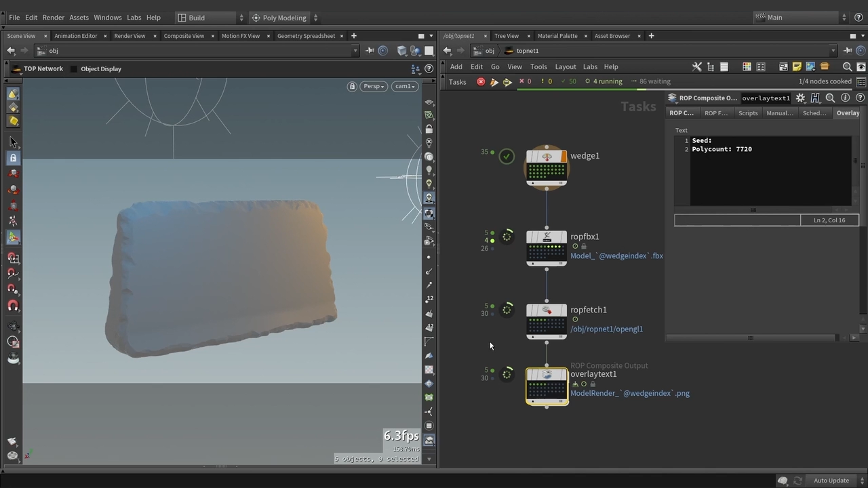Open the color palette grid icon

(747, 66)
